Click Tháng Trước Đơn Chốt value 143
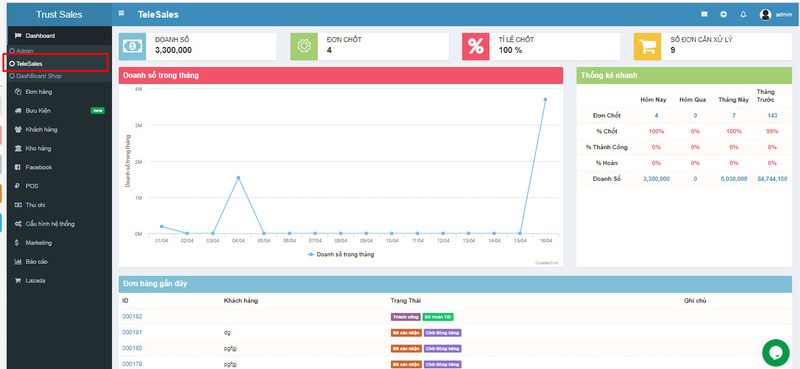 coord(772,116)
